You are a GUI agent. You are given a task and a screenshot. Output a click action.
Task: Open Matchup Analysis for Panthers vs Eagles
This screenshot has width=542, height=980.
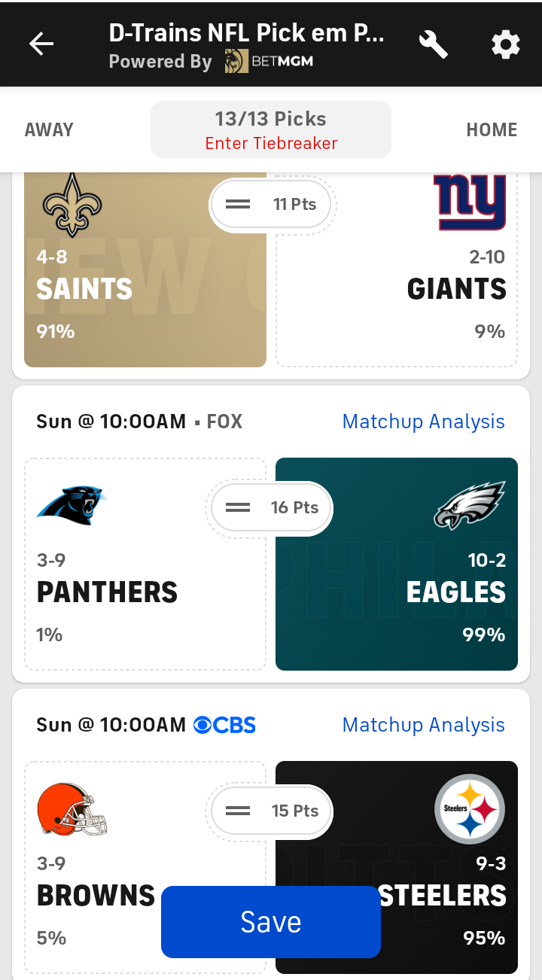click(x=423, y=422)
